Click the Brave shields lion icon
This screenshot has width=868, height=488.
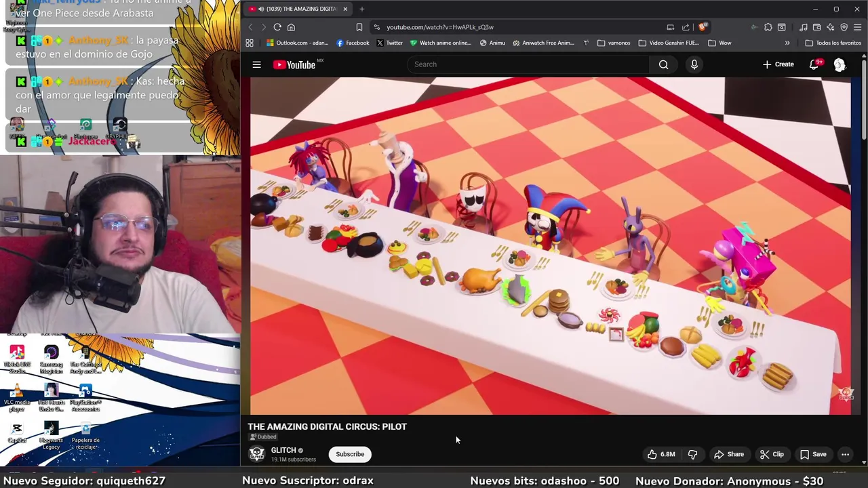coord(703,27)
